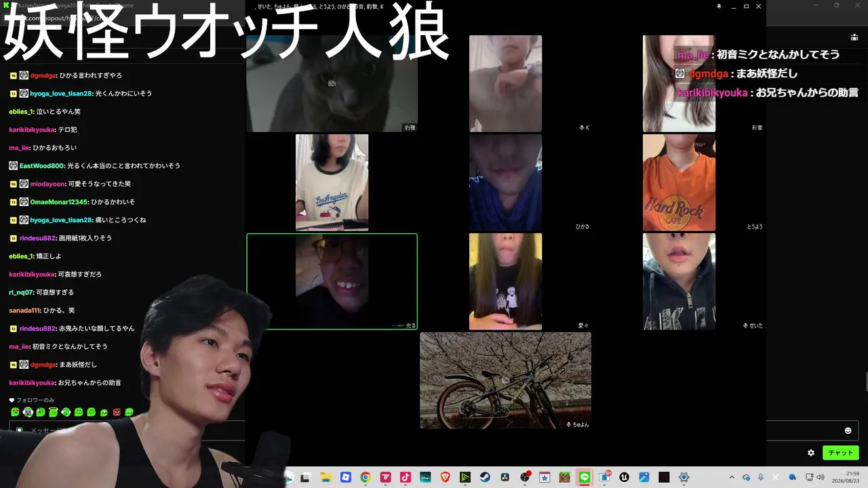Open Steam from the taskbar

point(486,477)
